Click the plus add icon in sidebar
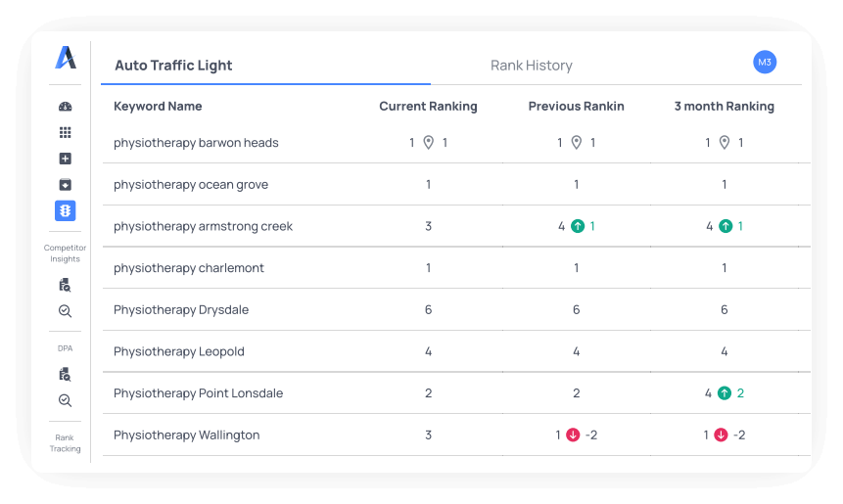This screenshot has width=843, height=504. coord(66,159)
